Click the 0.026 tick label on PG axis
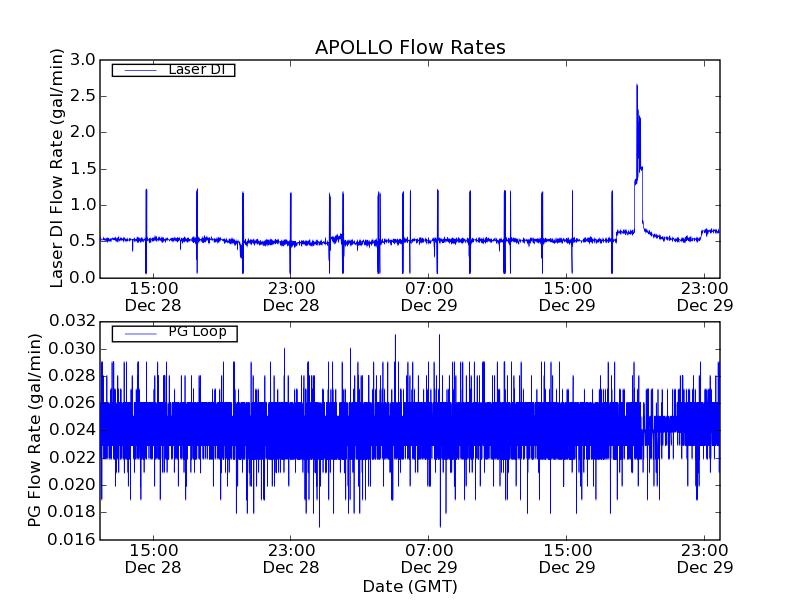 pyautogui.click(x=72, y=403)
